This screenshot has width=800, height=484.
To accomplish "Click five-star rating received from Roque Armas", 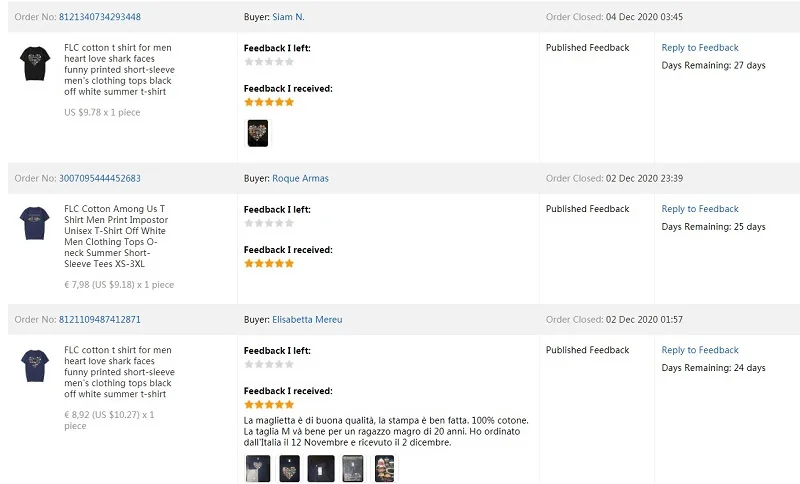I will pos(269,264).
